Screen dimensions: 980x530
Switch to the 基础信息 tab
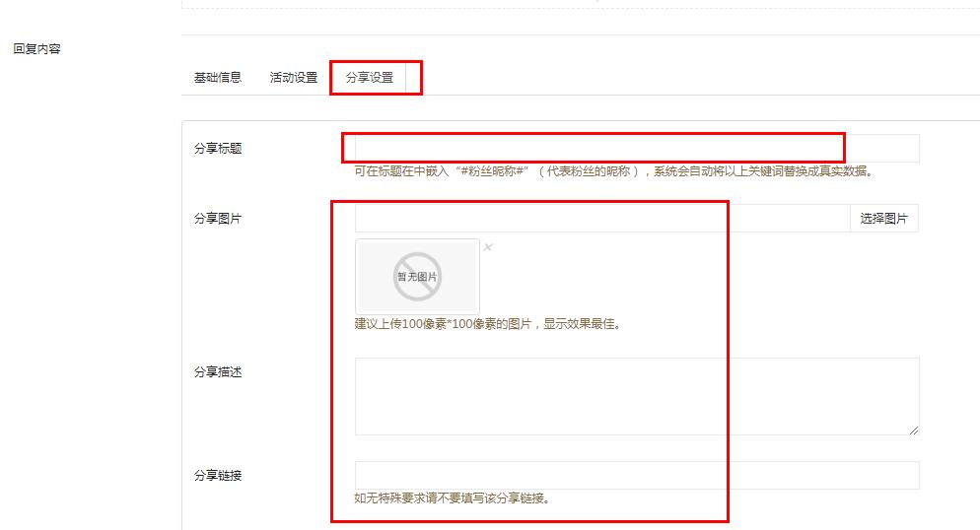click(x=218, y=78)
